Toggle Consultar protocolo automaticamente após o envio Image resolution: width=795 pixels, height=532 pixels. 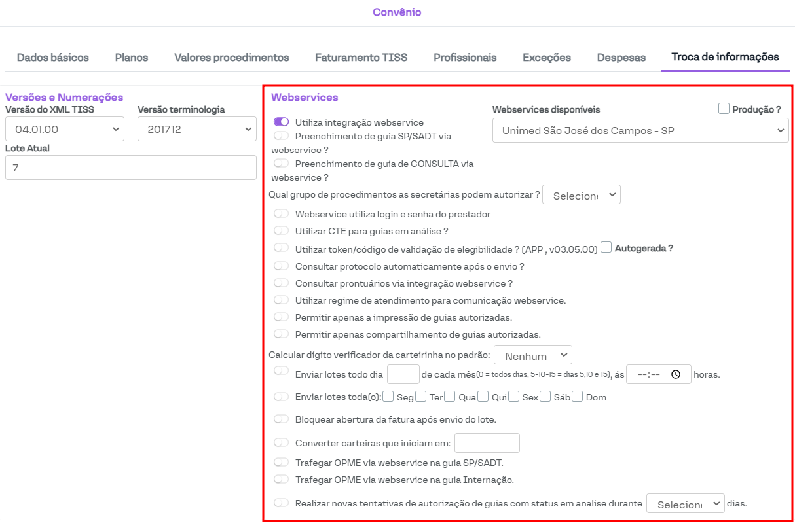click(x=281, y=266)
